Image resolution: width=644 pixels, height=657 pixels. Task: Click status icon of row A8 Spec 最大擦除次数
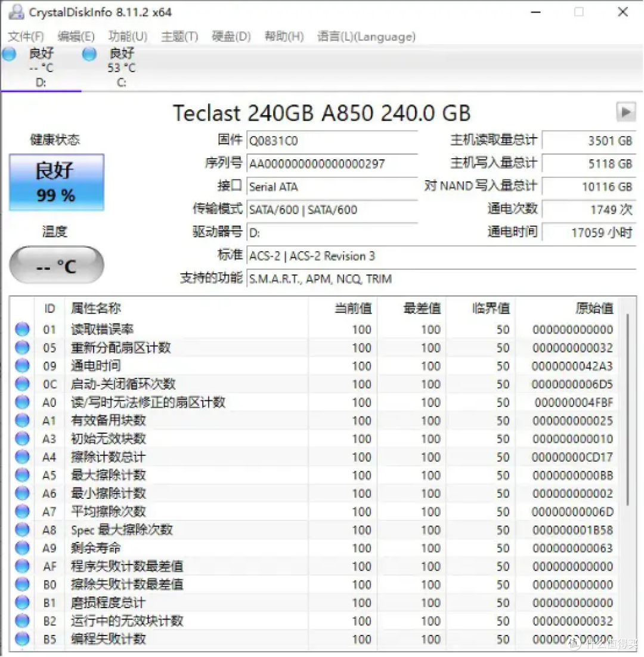point(22,530)
